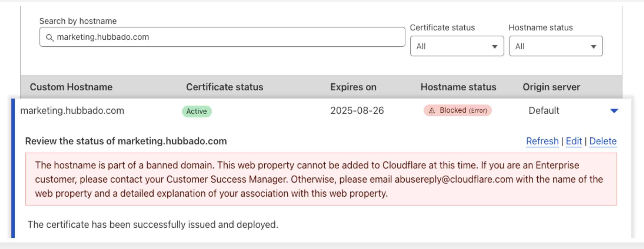Click the Certificate status dropdown arrow
The width and height of the screenshot is (644, 249).
point(494,47)
